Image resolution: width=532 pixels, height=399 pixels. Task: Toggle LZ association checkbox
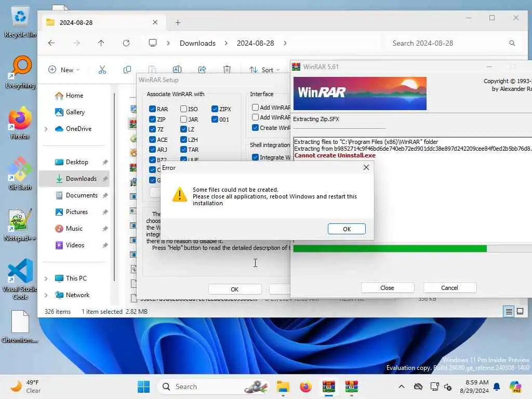click(183, 129)
